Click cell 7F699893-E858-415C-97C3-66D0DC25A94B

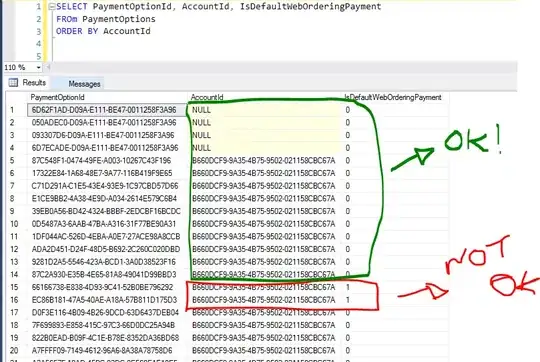click(x=107, y=325)
